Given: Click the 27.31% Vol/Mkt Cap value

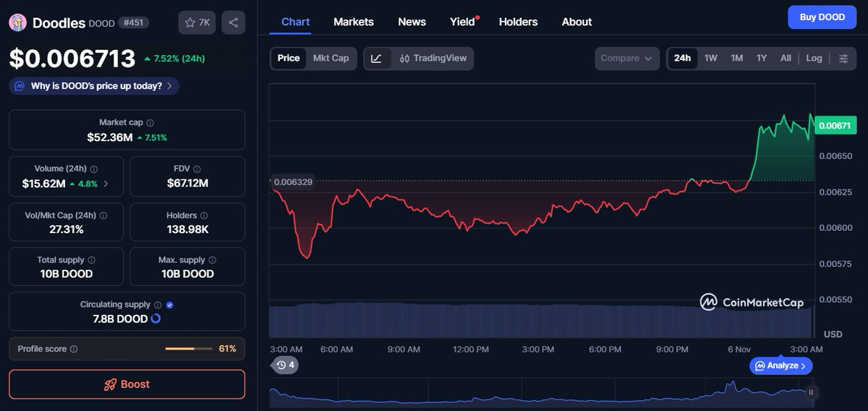Looking at the screenshot, I should coord(66,229).
